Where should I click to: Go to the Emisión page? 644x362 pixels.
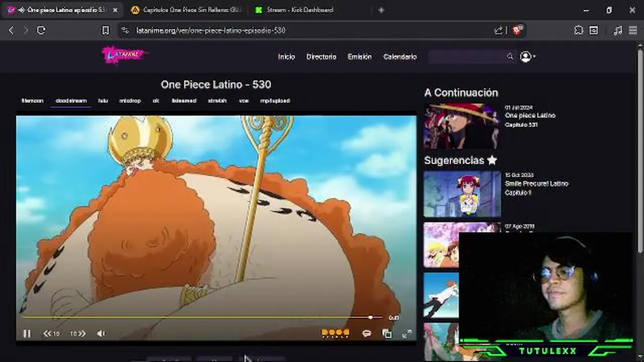pos(359,57)
